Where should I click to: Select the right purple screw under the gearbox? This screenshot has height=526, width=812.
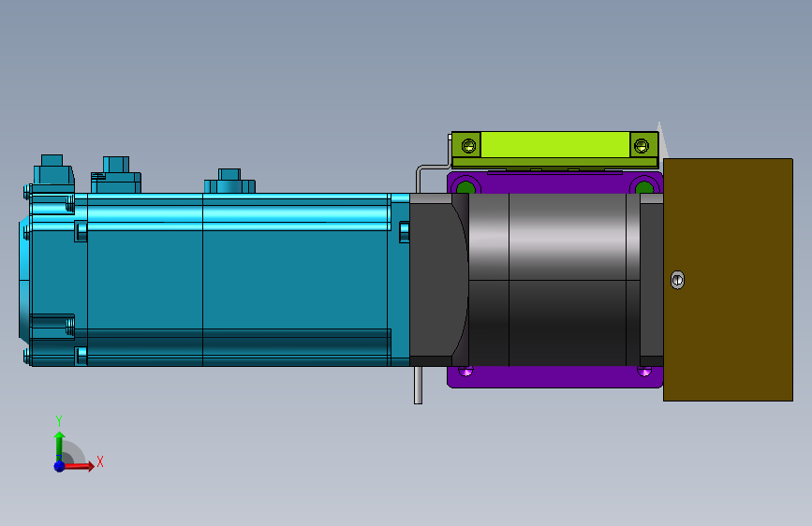[644, 371]
